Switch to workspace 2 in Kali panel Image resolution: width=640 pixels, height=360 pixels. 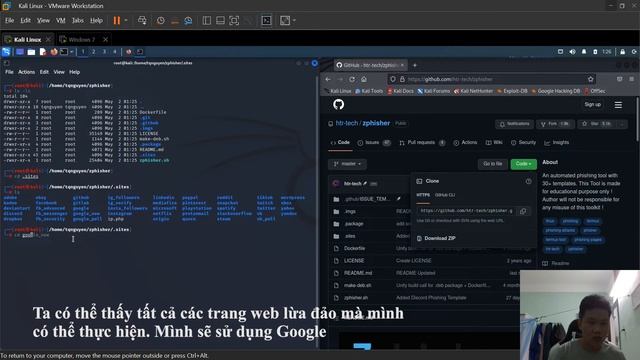coord(93,52)
